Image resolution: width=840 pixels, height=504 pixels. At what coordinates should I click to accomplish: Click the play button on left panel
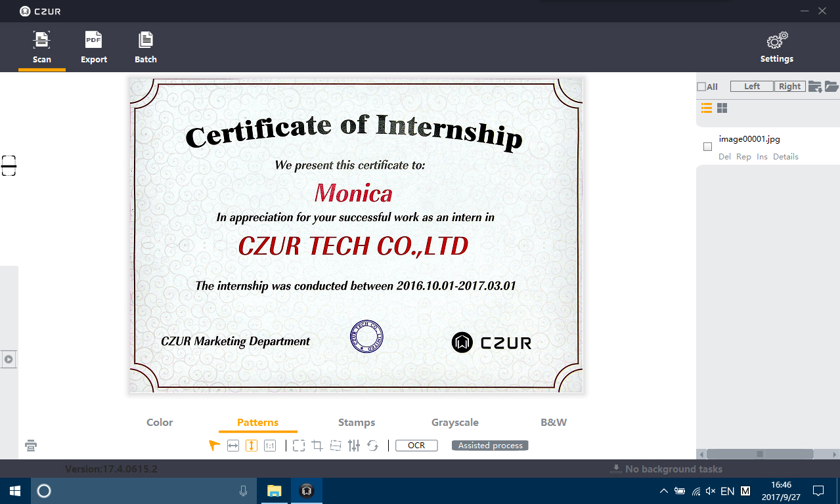(x=9, y=359)
